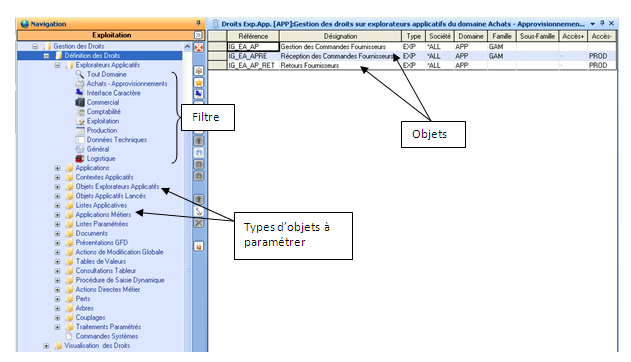Expand the Visualisation des Droits node
The image size is (631, 362).
click(x=46, y=346)
